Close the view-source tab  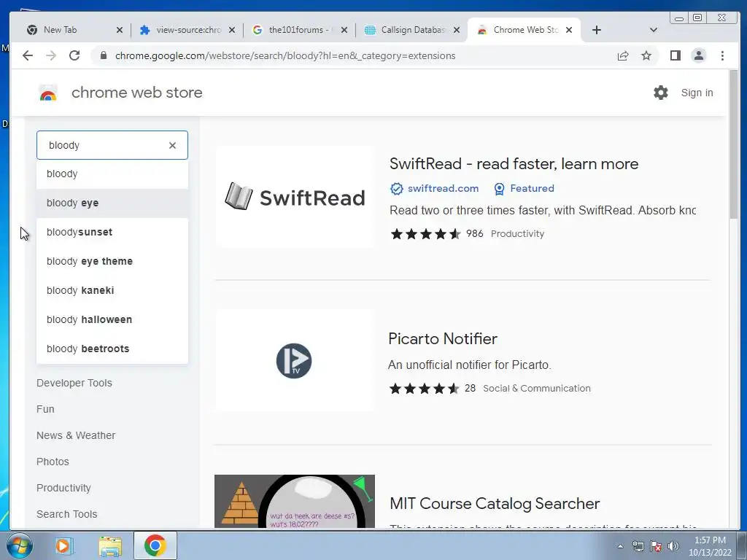(x=231, y=30)
